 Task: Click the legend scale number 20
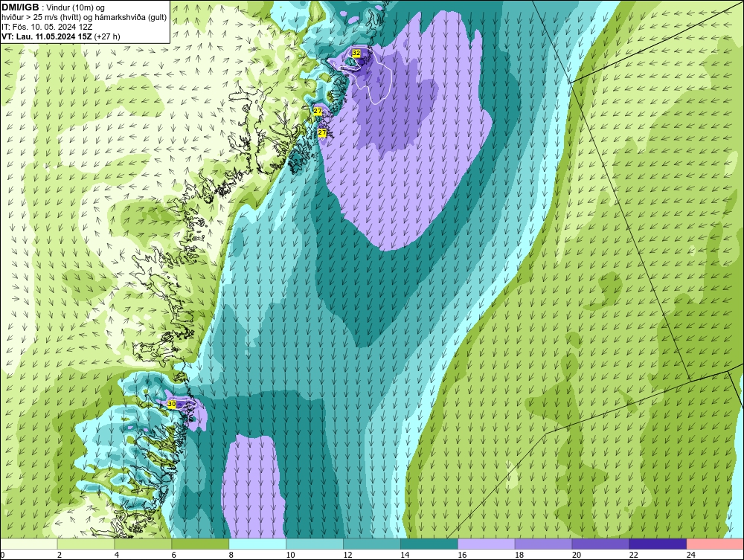[x=577, y=555]
